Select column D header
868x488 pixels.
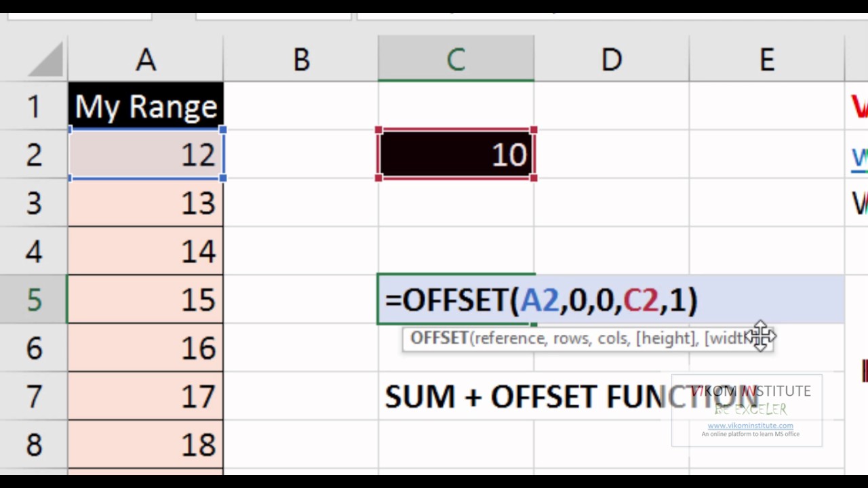[x=612, y=60]
